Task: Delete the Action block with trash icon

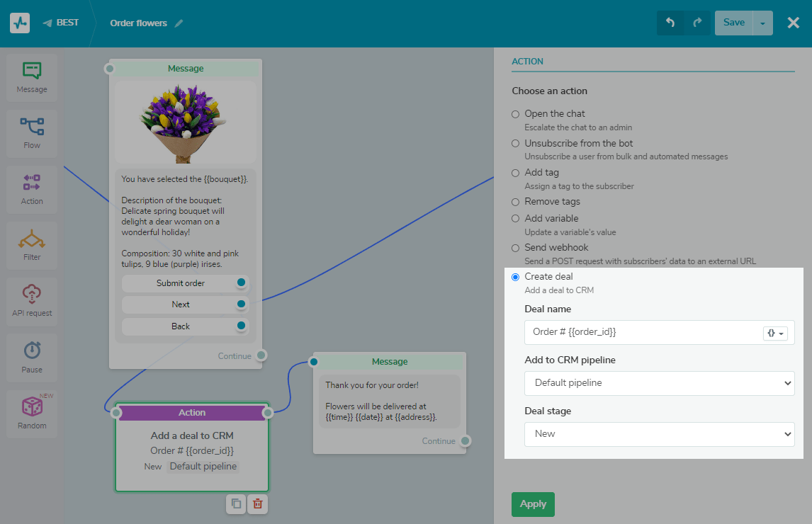Action: [x=258, y=503]
